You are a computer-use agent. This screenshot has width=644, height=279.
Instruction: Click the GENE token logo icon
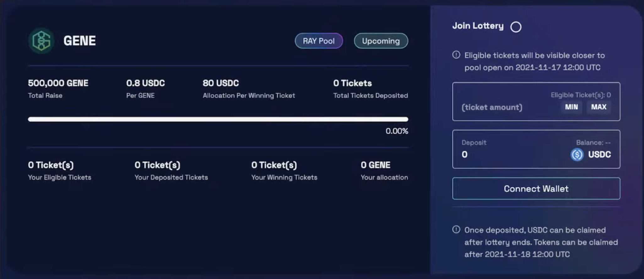(41, 41)
